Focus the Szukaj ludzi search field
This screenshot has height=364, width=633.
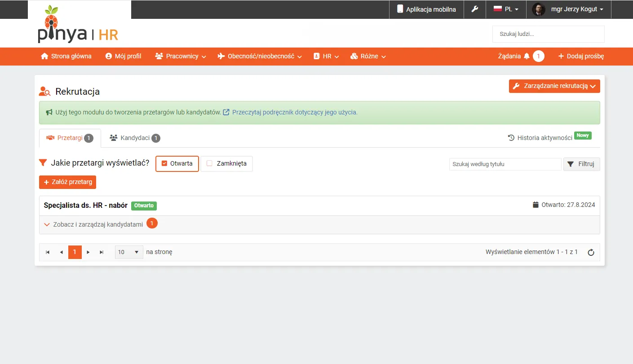[x=548, y=34]
